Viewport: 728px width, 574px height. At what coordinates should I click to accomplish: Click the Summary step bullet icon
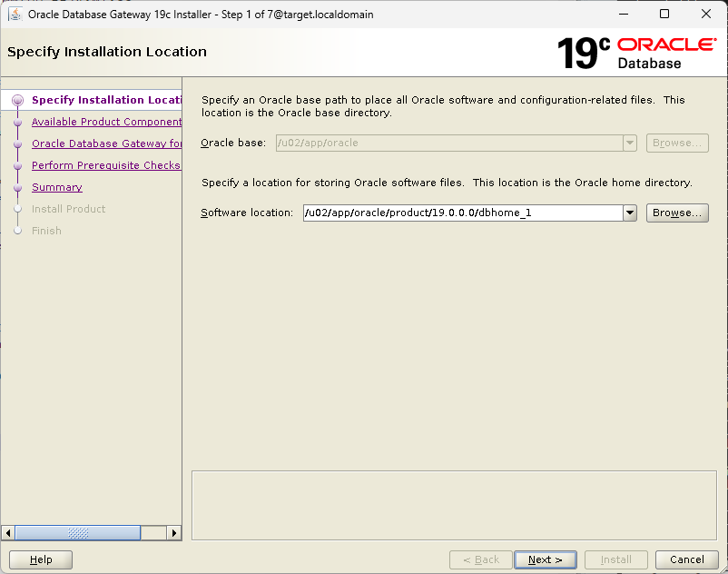[17, 188]
